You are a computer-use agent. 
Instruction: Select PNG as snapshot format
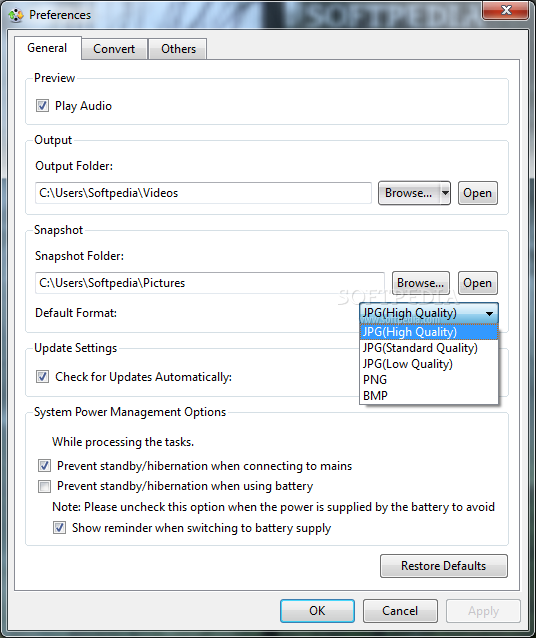429,380
